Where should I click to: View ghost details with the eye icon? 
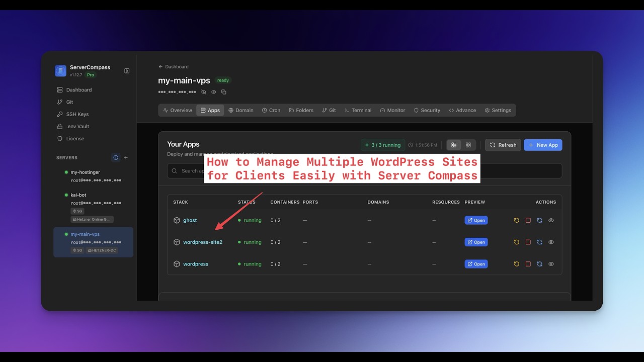point(551,220)
